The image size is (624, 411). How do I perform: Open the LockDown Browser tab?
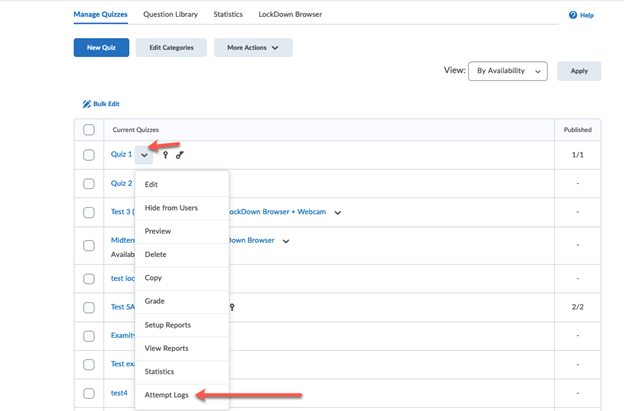289,15
